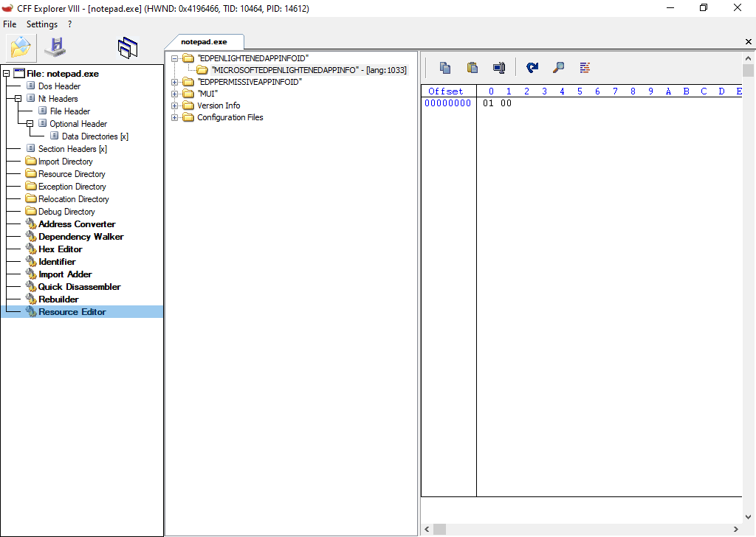Select the EDPPERMISSIVEAPPINFOID folder label

[x=250, y=82]
